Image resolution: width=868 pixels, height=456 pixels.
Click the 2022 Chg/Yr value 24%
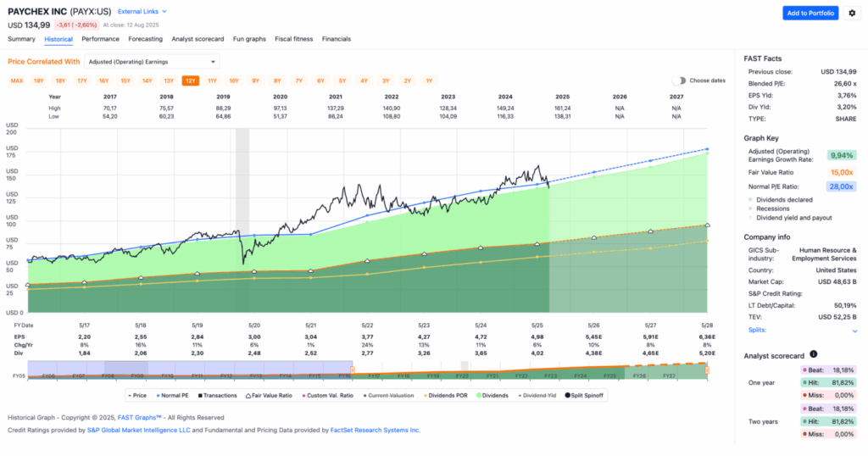coord(368,345)
